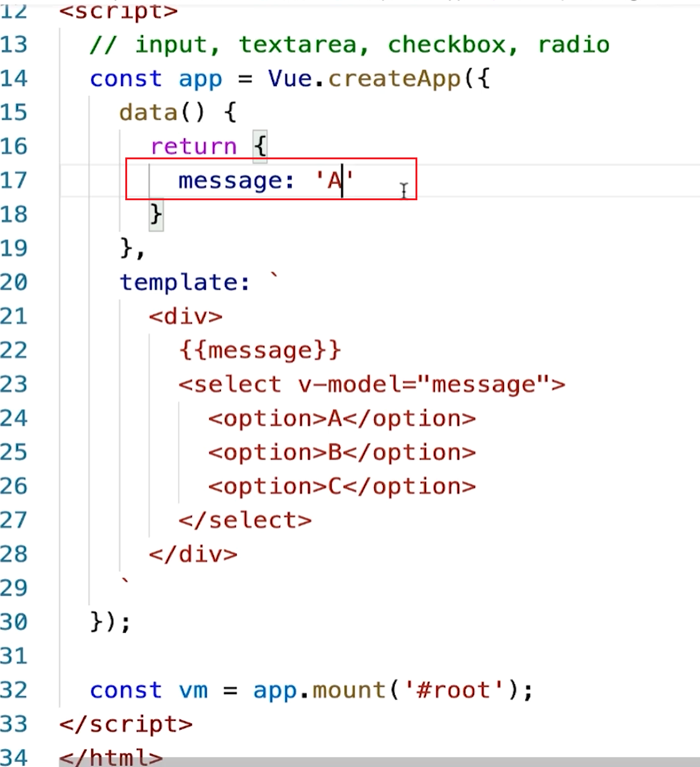Click the 'data()' function name
The image size is (700, 767).
coord(162,113)
